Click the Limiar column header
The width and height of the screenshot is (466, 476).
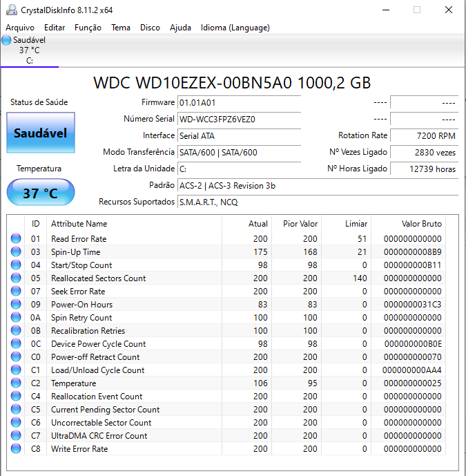click(347, 224)
